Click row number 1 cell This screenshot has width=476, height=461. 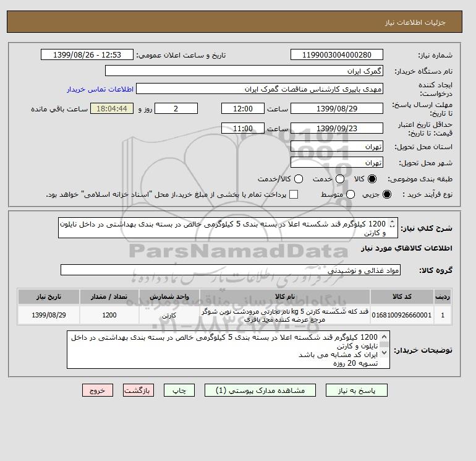443,316
